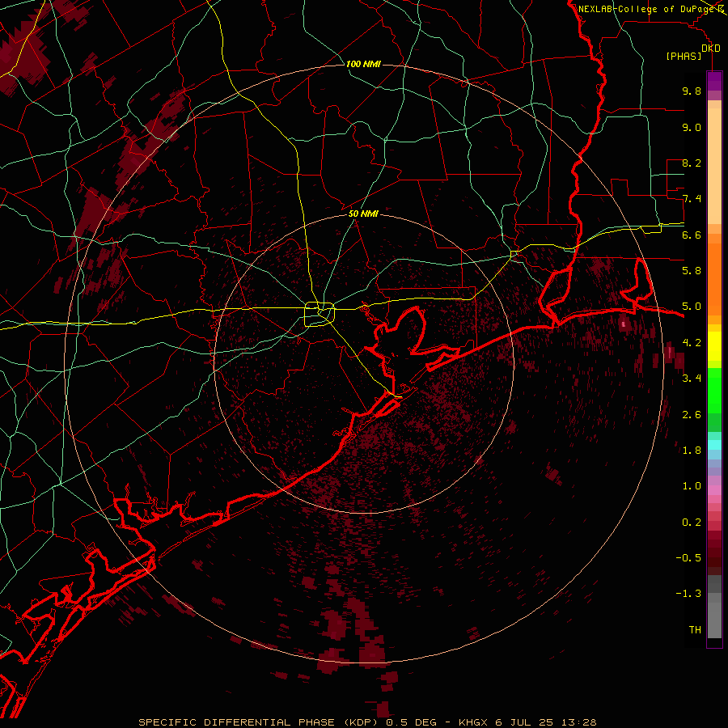
Task: Click the 1.8 scale value
Action: [692, 450]
